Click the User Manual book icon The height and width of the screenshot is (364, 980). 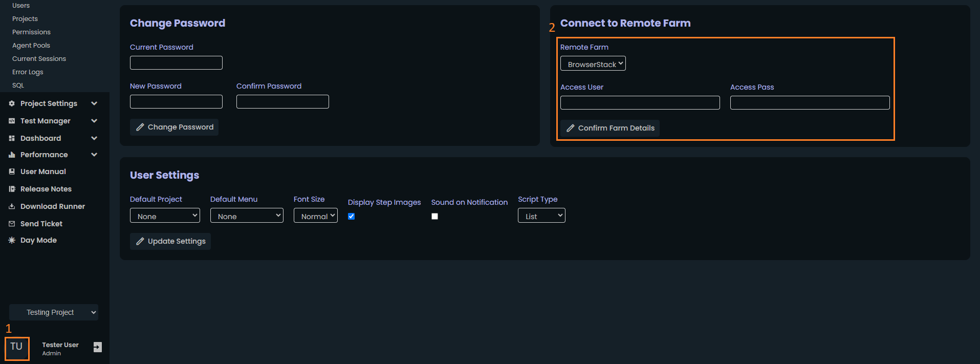(x=12, y=172)
